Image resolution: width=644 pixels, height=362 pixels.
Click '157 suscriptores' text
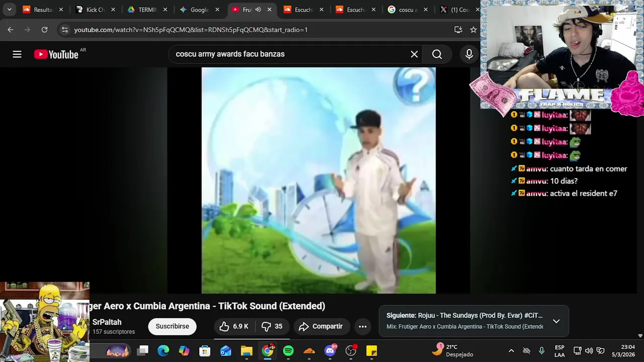pos(114,332)
